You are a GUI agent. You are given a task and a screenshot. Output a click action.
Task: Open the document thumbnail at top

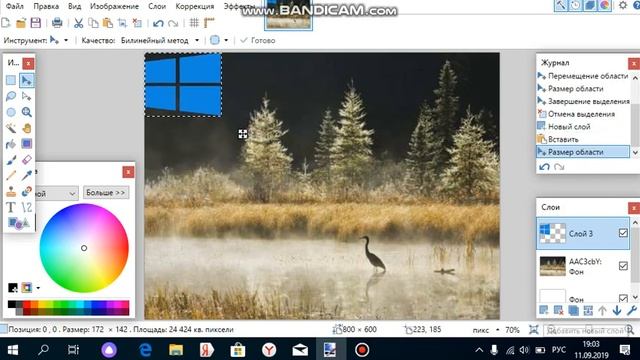[x=288, y=15]
